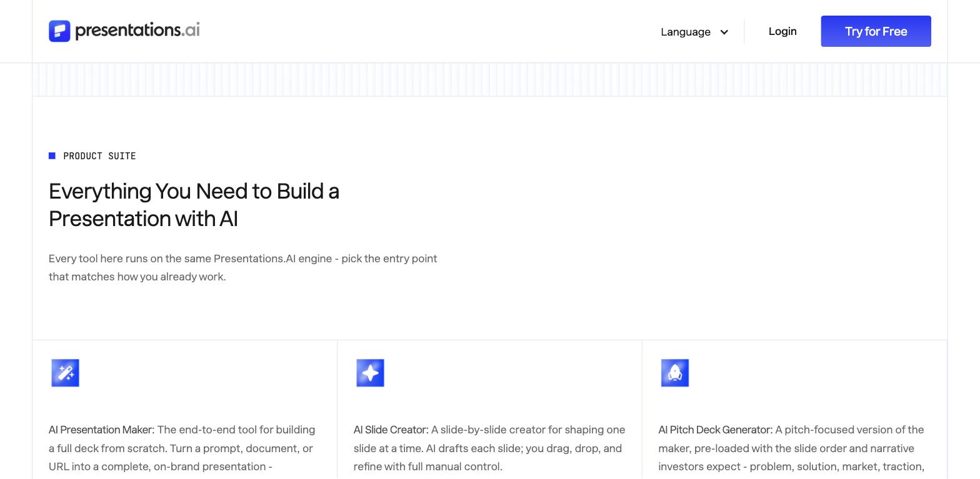Open the Language dropdown menu

click(x=694, y=32)
